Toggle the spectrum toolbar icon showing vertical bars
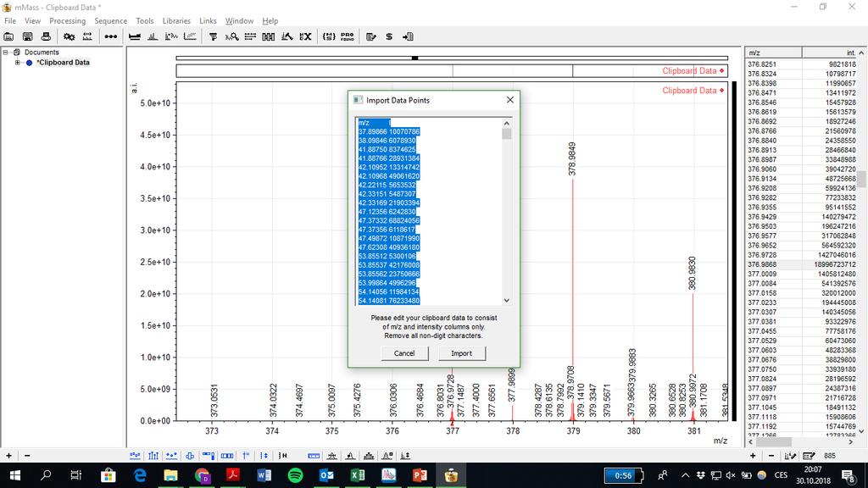The image size is (868, 488). (153, 455)
